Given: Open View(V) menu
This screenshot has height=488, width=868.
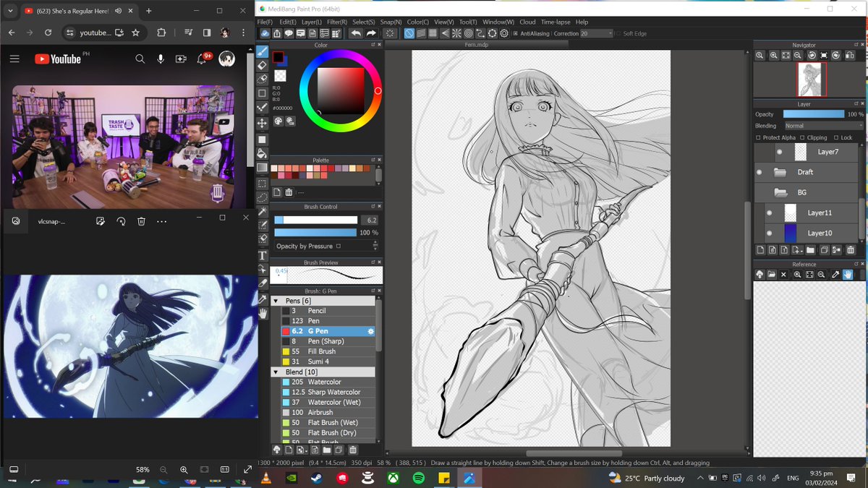Looking at the screenshot, I should point(443,22).
